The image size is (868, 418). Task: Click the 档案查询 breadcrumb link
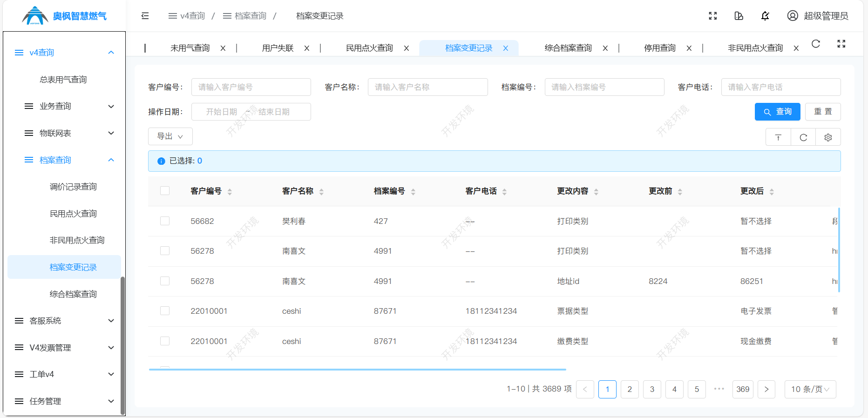245,16
